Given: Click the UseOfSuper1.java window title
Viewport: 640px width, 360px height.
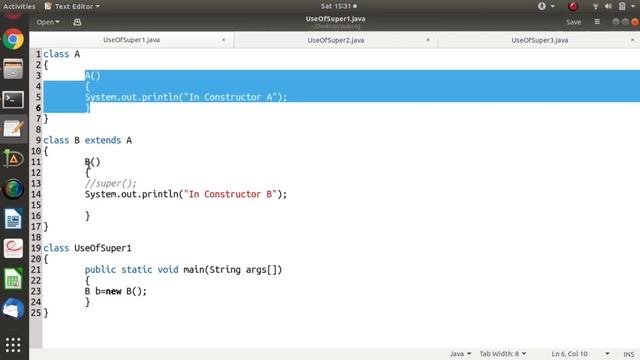Looking at the screenshot, I should 336,19.
